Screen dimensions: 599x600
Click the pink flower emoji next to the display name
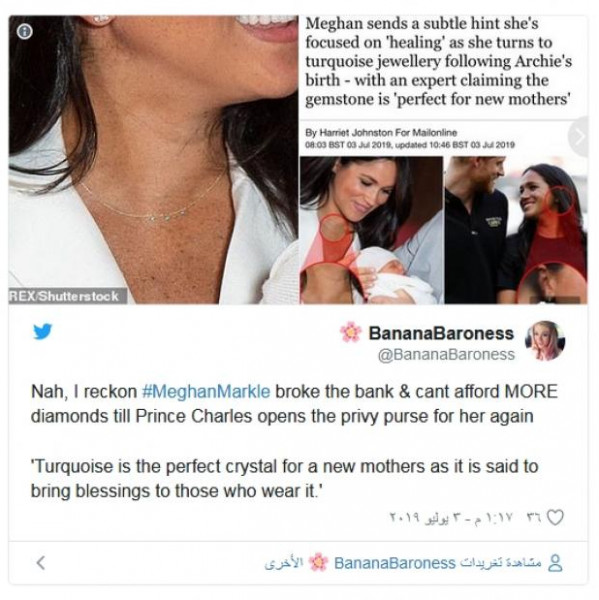351,332
